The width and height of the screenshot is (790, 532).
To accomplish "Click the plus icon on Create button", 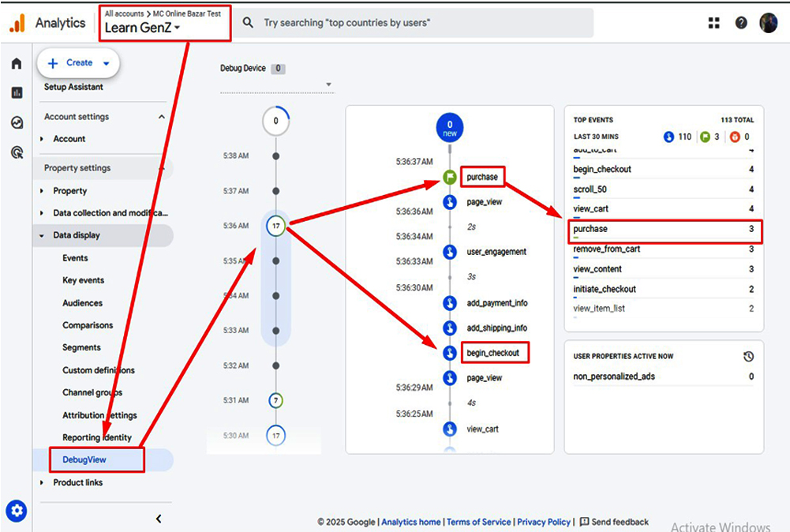I will click(x=53, y=63).
